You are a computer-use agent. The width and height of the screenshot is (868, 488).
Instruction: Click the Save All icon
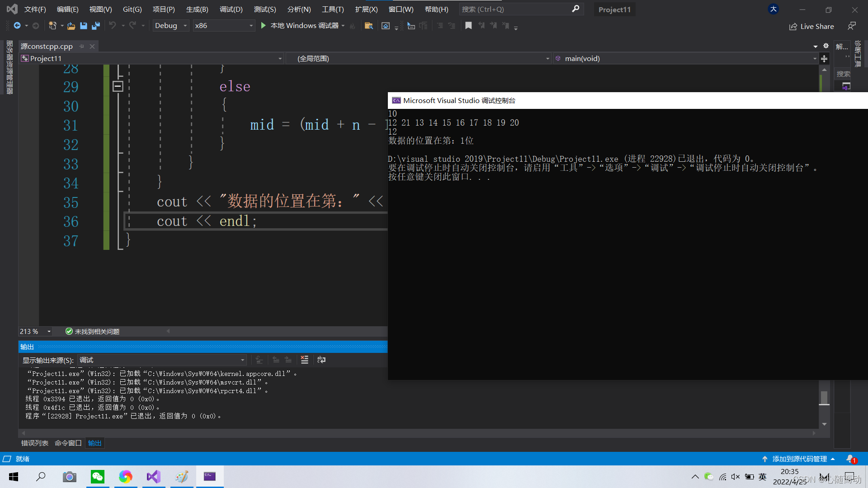[x=96, y=26]
